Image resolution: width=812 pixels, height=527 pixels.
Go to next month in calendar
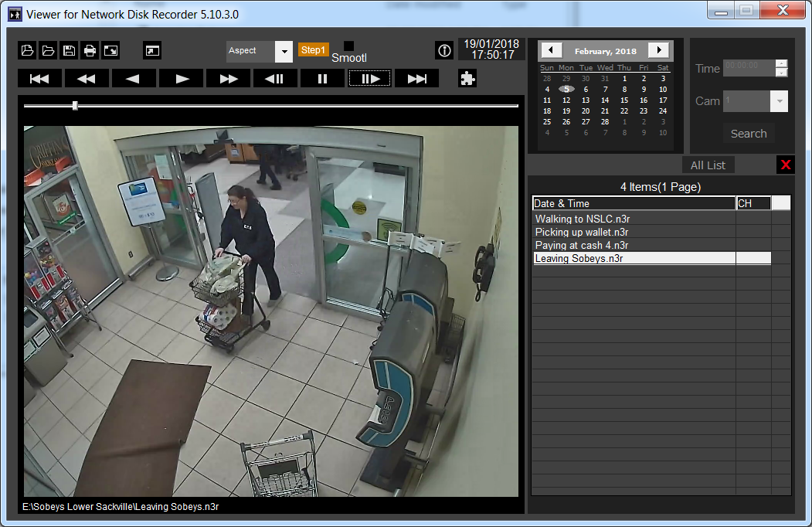tap(658, 50)
